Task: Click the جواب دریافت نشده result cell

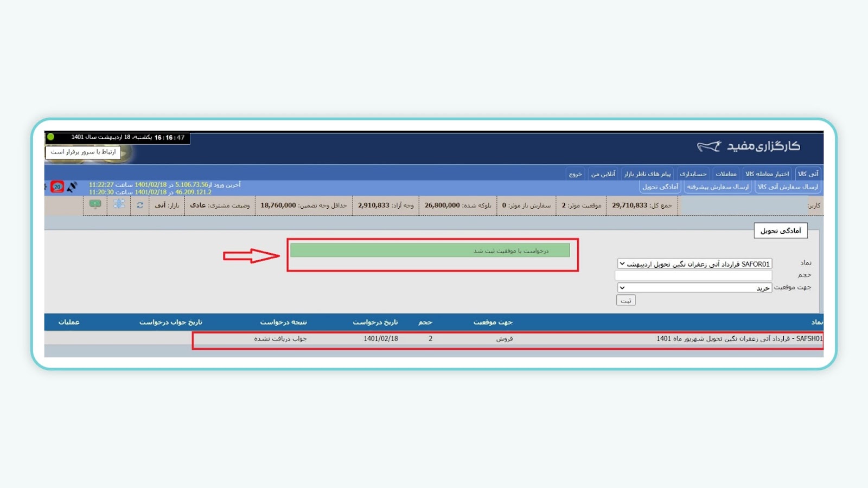Action: [x=280, y=339]
